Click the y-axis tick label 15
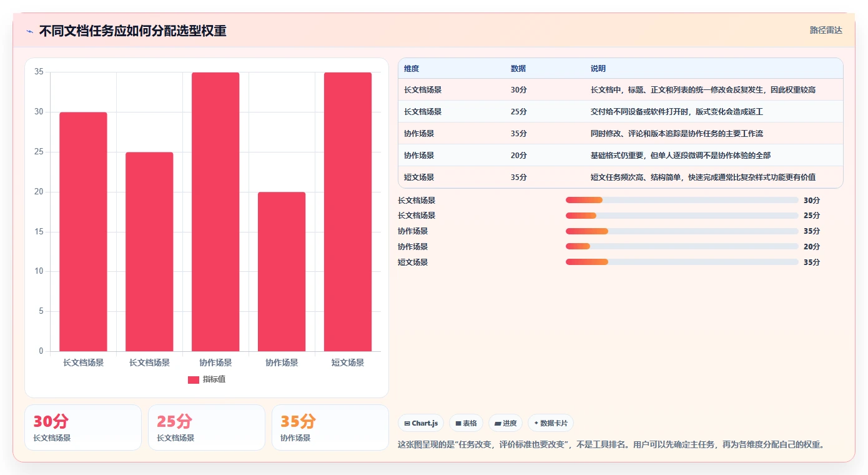The width and height of the screenshot is (868, 475). pyautogui.click(x=39, y=232)
